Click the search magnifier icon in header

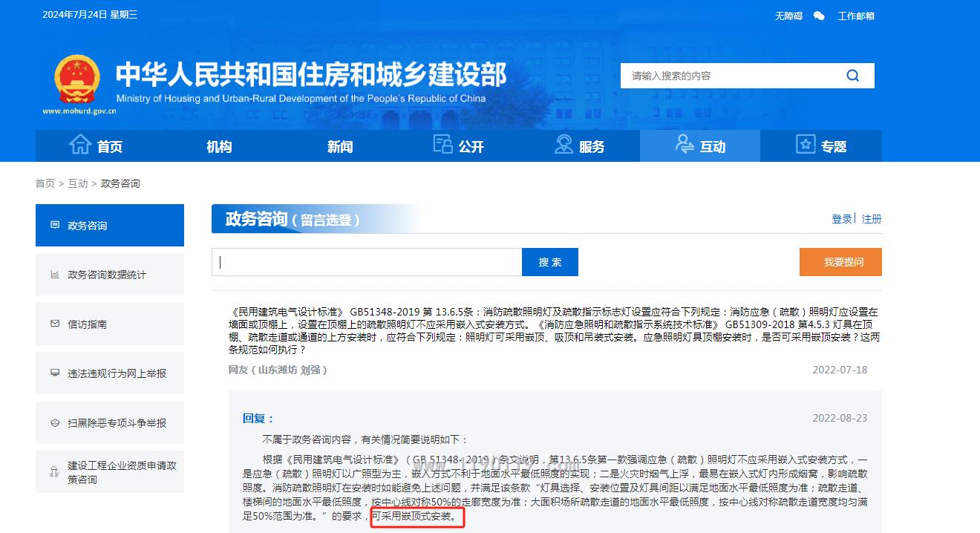pos(852,76)
